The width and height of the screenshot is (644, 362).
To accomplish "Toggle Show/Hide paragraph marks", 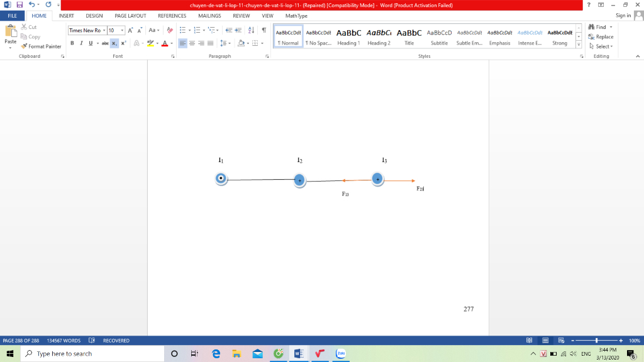I will [x=264, y=30].
